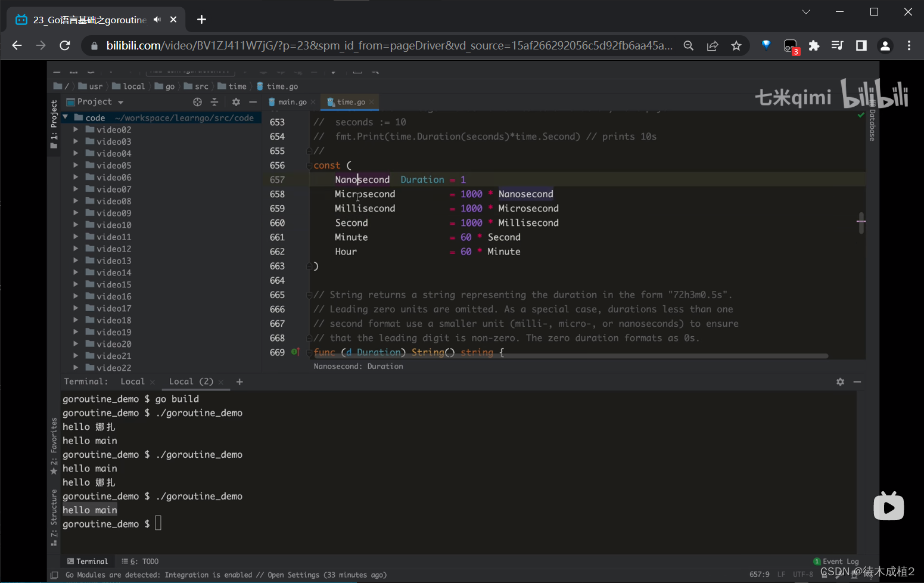The height and width of the screenshot is (583, 924).
Task: Hide the Project panel with minus icon
Action: click(x=253, y=102)
